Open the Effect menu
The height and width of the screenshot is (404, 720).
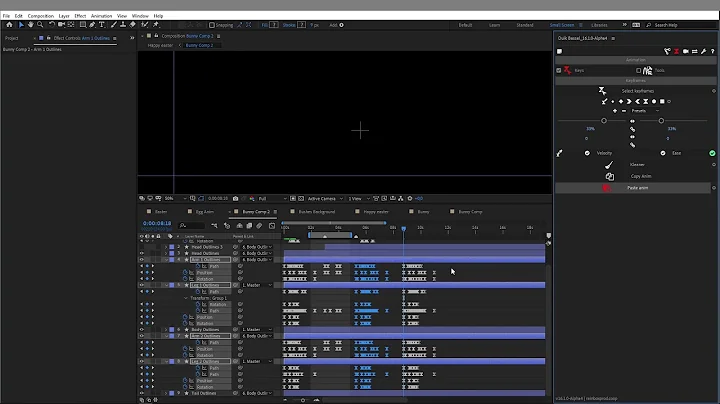click(80, 16)
